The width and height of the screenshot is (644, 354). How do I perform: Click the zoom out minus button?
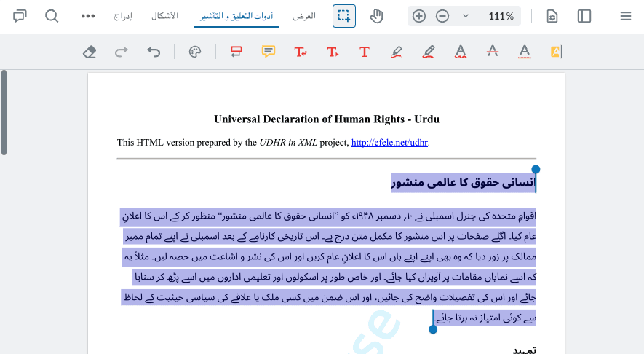pyautogui.click(x=442, y=16)
